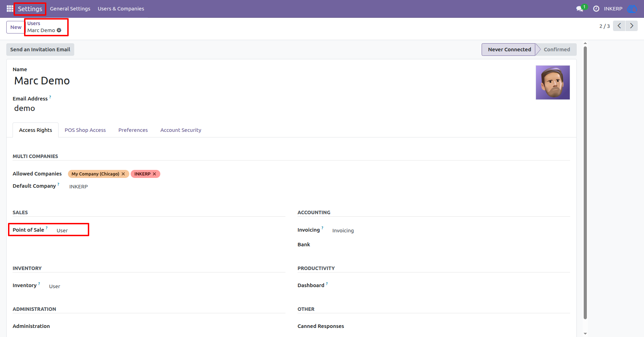Select the Confirmed status
This screenshot has width=644, height=337.
[x=557, y=50]
